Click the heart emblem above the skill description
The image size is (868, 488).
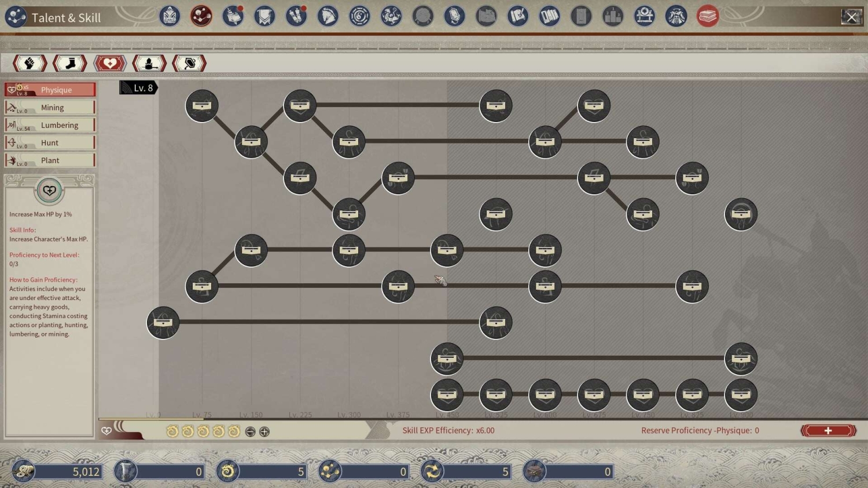coord(49,191)
